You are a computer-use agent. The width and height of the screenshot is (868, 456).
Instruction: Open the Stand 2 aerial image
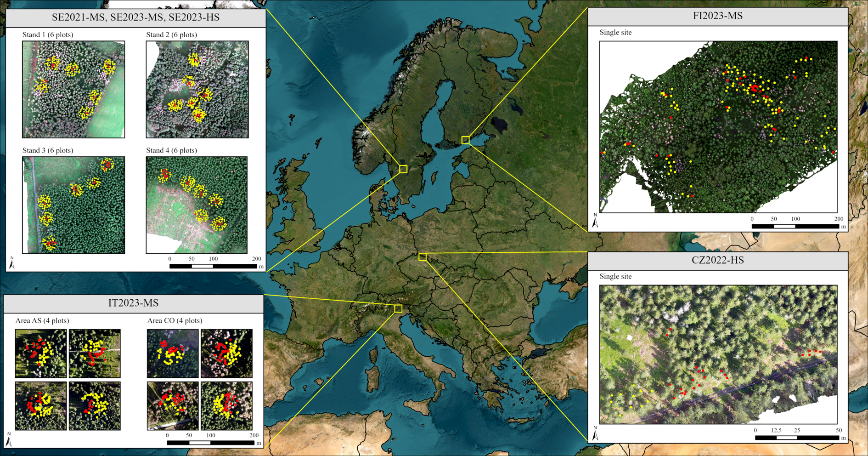(197, 90)
